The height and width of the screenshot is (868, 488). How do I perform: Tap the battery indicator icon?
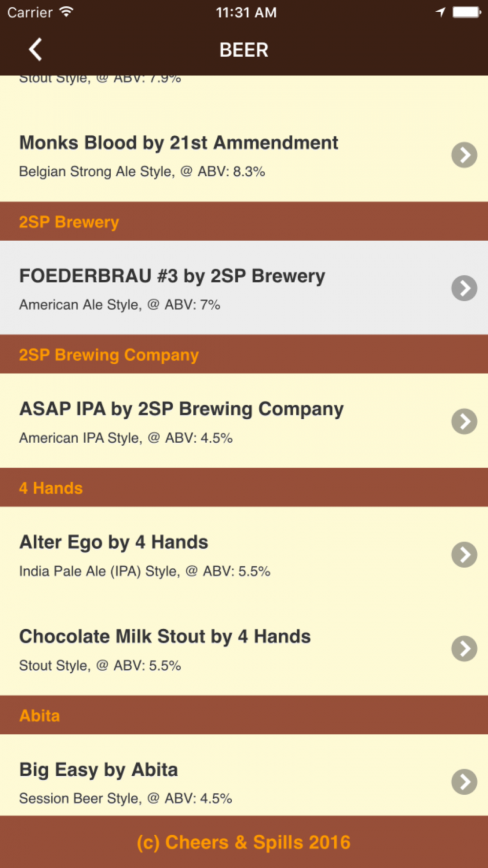tap(467, 12)
